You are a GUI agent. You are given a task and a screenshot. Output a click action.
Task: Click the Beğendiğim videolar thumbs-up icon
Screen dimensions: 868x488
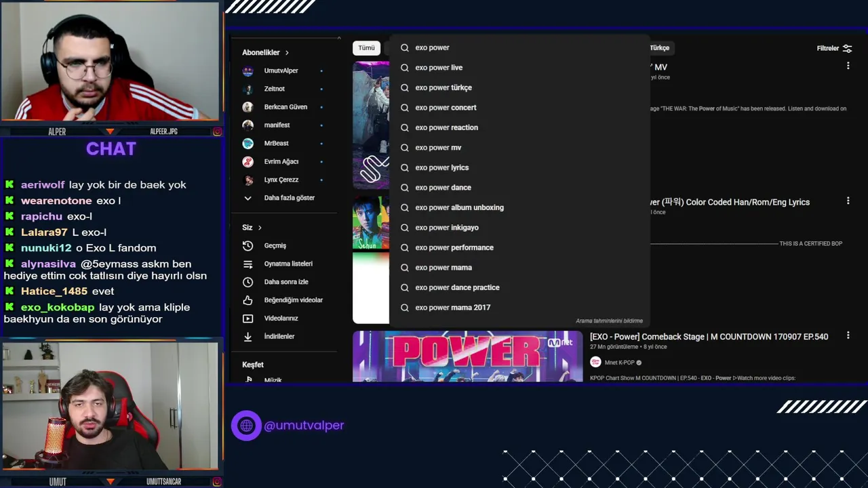248,300
